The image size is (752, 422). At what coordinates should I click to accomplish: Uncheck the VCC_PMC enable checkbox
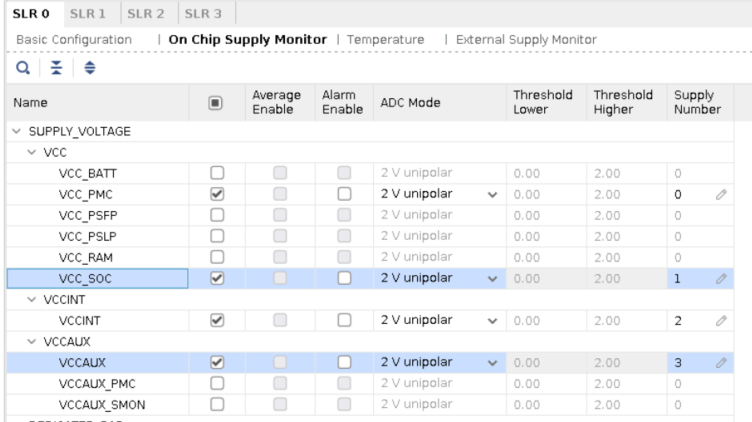pyautogui.click(x=217, y=193)
